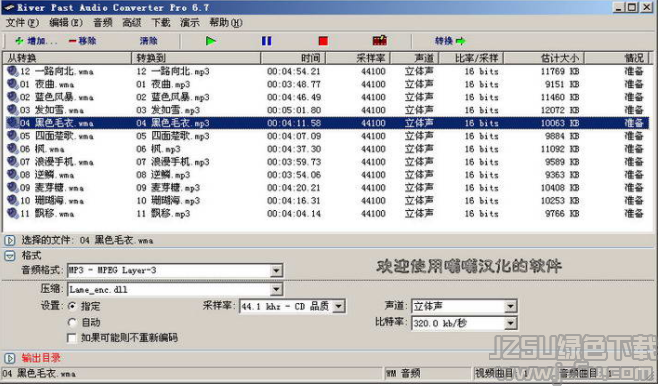This screenshot has height=386, width=659.
Task: Click duration 00:04:04.14
Action: pos(294,214)
